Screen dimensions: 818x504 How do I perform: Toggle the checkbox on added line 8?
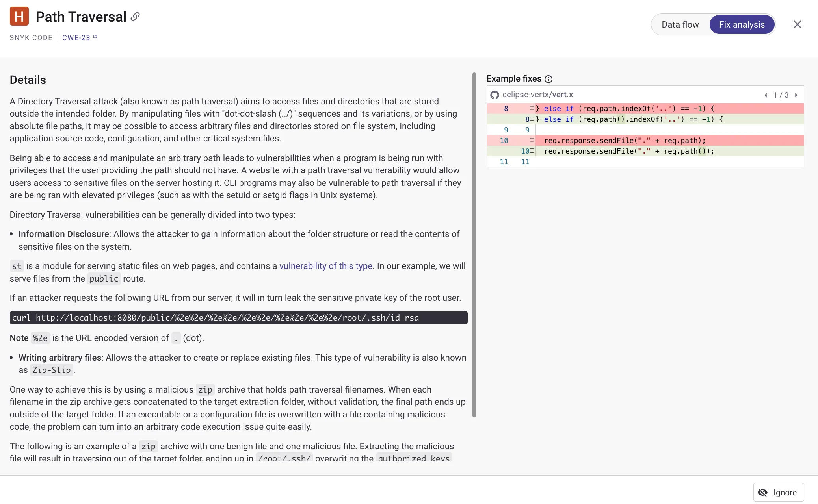click(533, 119)
